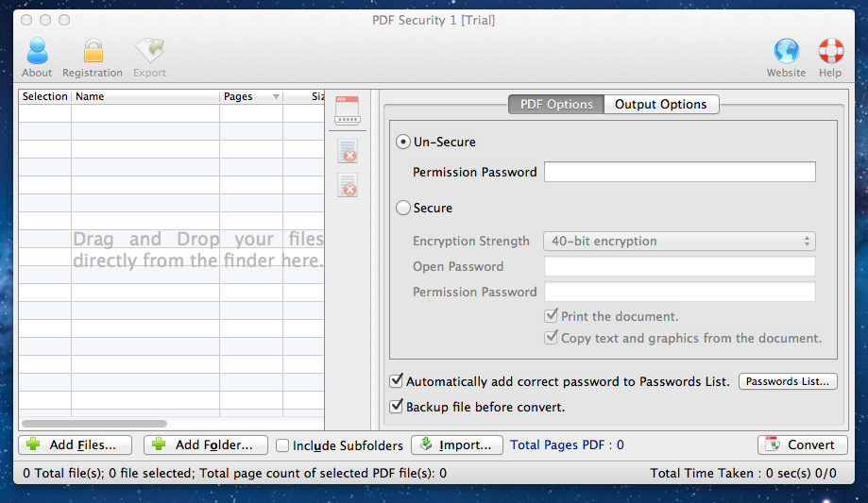Click the PDF password icon beside file list

coord(348,110)
